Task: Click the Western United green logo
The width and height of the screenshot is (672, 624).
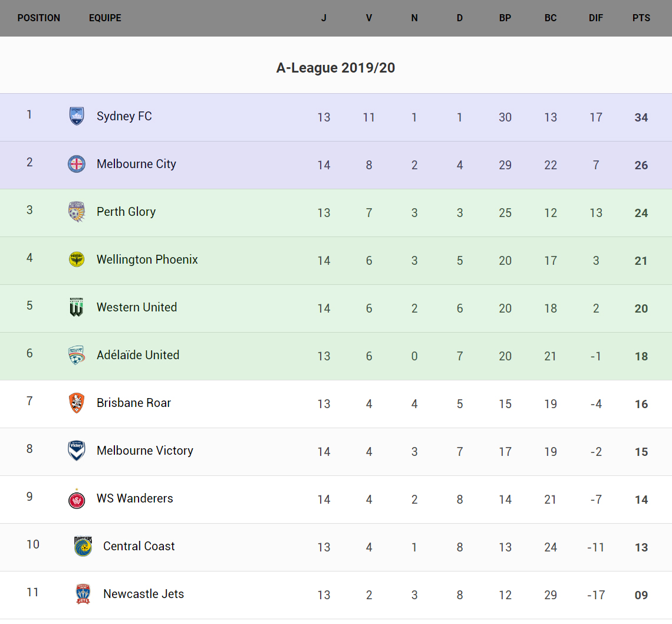Action: (77, 307)
